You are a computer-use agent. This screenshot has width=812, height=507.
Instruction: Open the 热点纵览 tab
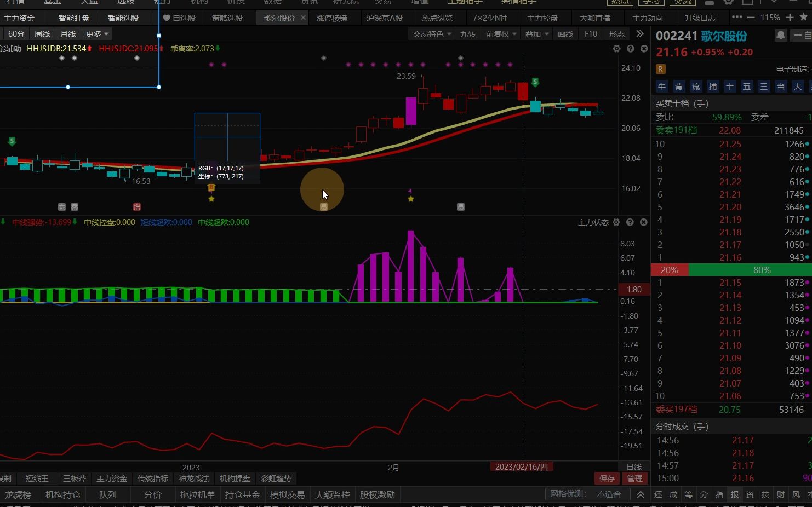coord(437,18)
